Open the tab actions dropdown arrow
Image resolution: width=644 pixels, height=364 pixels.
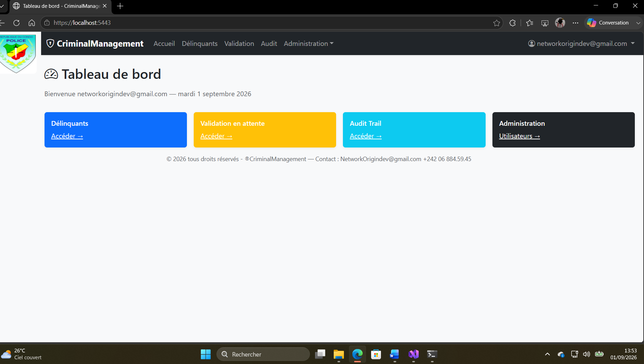[2, 6]
